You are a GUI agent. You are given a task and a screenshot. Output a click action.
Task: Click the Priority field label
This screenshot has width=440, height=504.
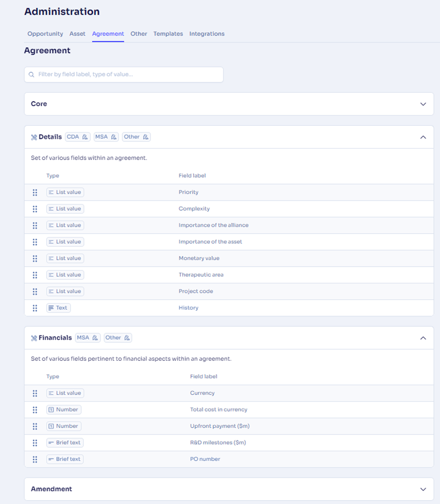pos(188,192)
